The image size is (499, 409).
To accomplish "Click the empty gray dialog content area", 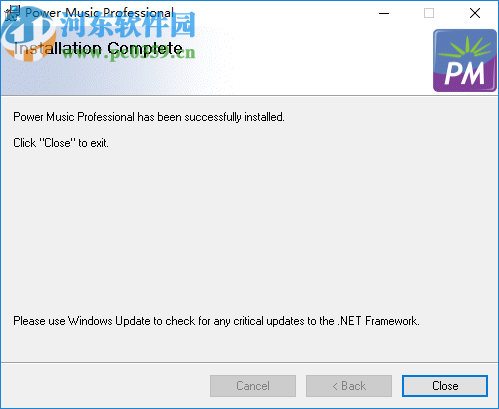I will [x=249, y=230].
